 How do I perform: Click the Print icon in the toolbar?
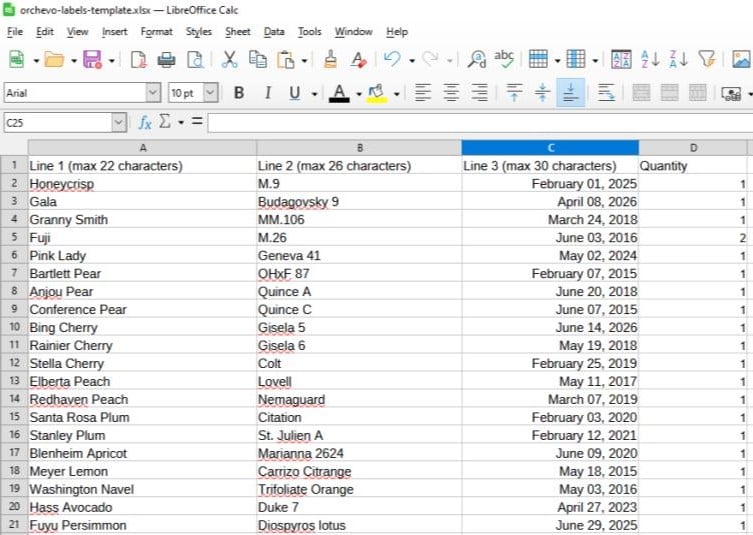[166, 60]
